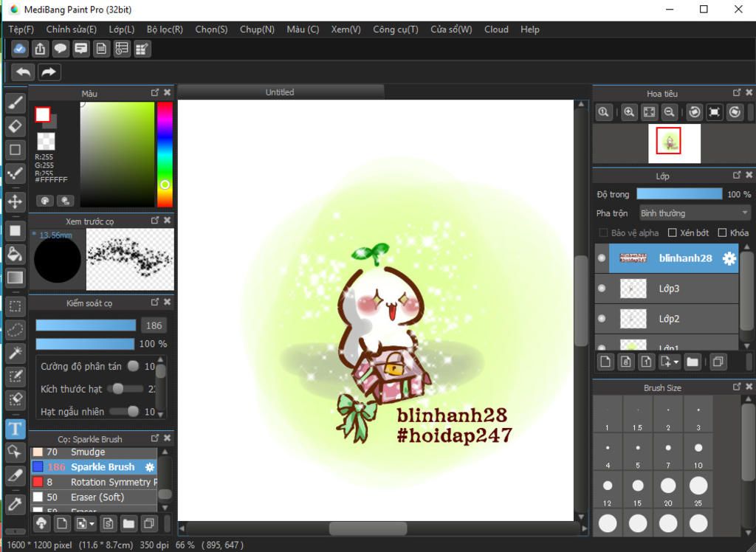756x552 pixels.
Task: Undock the Màu panel
Action: coord(155,92)
